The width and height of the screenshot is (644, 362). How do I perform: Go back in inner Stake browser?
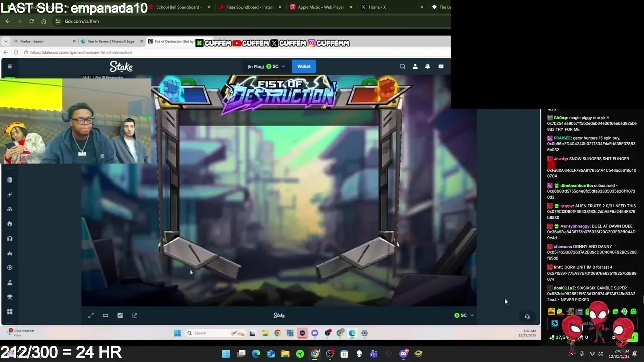(x=5, y=52)
